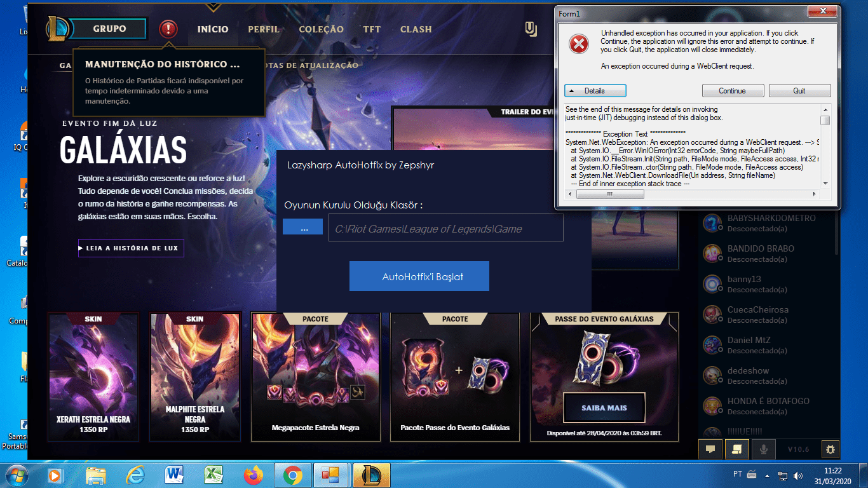This screenshot has width=868, height=488.
Task: Click the League of Legends logo in the client
Action: 57,29
